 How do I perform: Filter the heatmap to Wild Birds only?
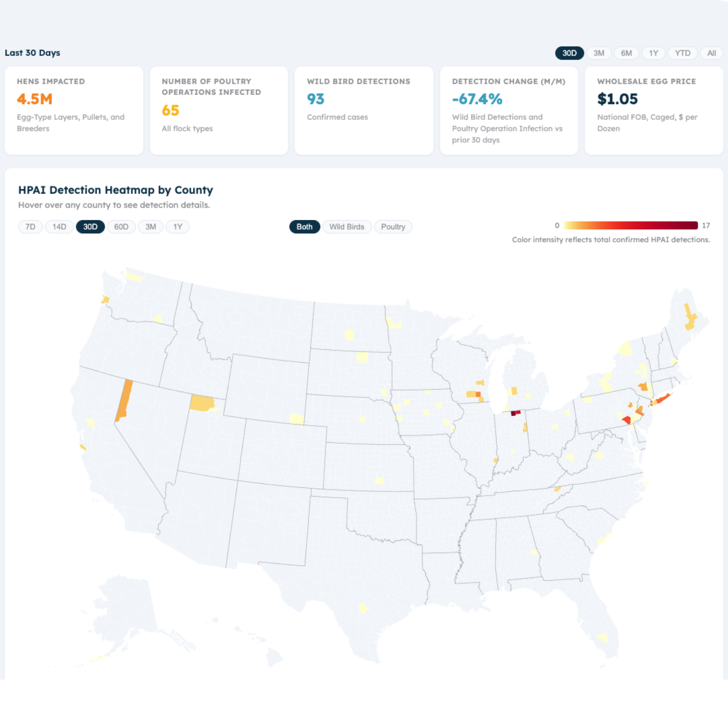click(346, 227)
